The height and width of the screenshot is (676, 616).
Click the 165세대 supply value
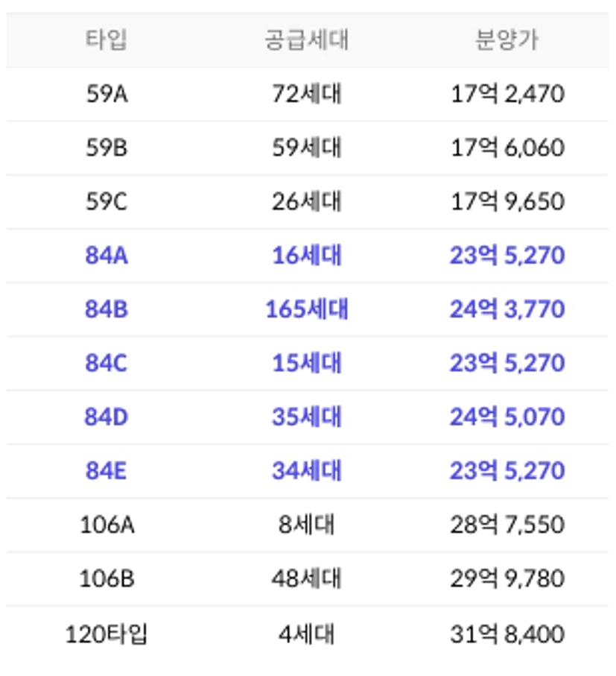307,309
